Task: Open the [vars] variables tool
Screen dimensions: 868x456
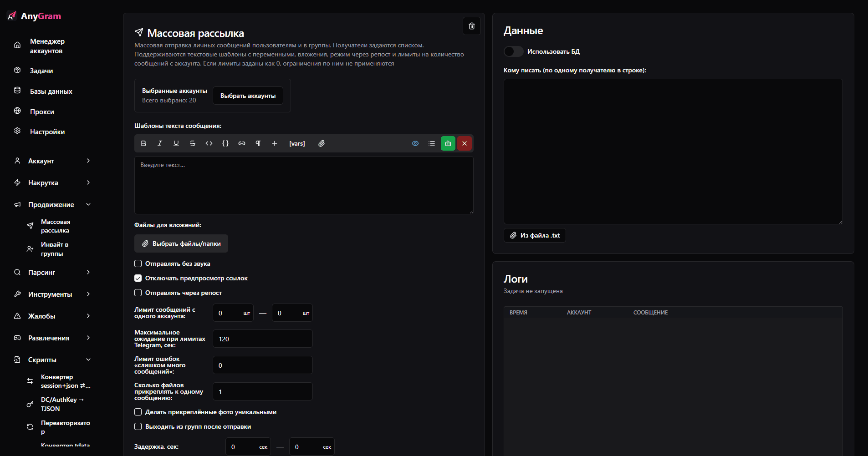Action: click(296, 143)
